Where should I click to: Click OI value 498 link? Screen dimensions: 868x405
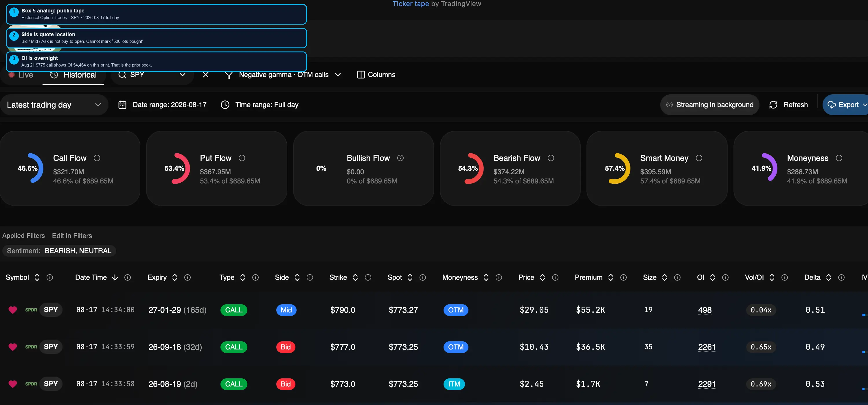[705, 310]
